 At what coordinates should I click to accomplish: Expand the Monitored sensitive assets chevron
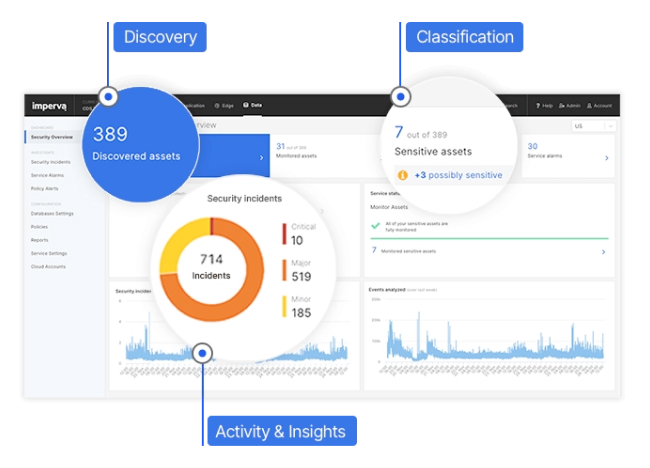pos(603,252)
